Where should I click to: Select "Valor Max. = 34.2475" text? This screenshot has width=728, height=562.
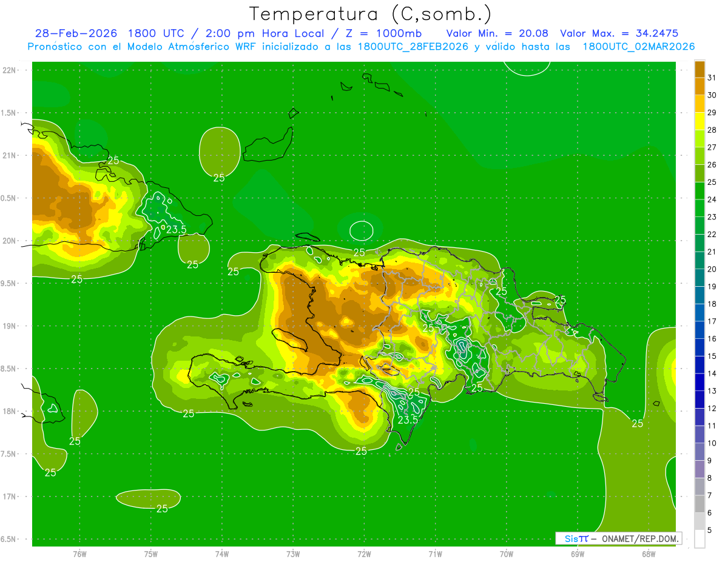click(x=619, y=33)
